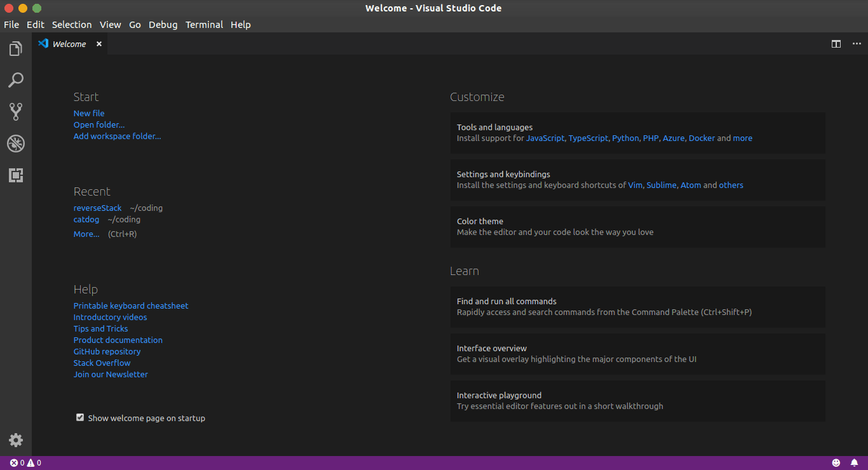Select the Welcome tab
The image size is (868, 470).
70,44
